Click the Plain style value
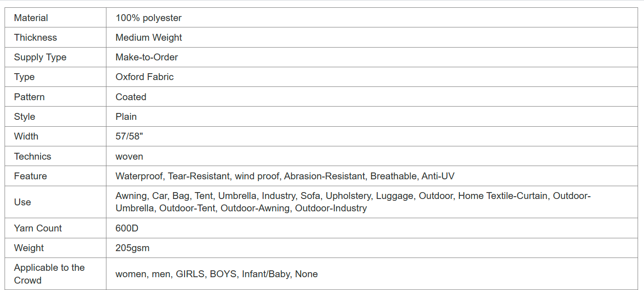Viewport: 644px width, 290px height. click(x=126, y=117)
